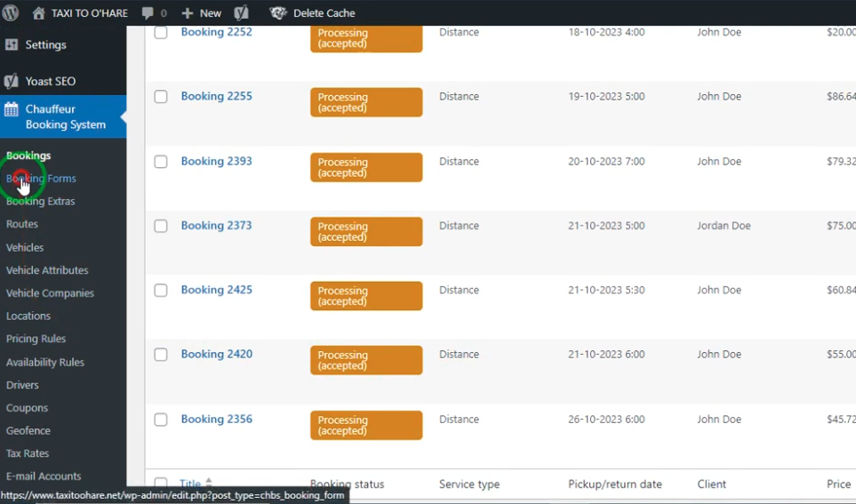Go to Vehicles in the sidebar
Screen dimensions: 856x504
(x=25, y=247)
